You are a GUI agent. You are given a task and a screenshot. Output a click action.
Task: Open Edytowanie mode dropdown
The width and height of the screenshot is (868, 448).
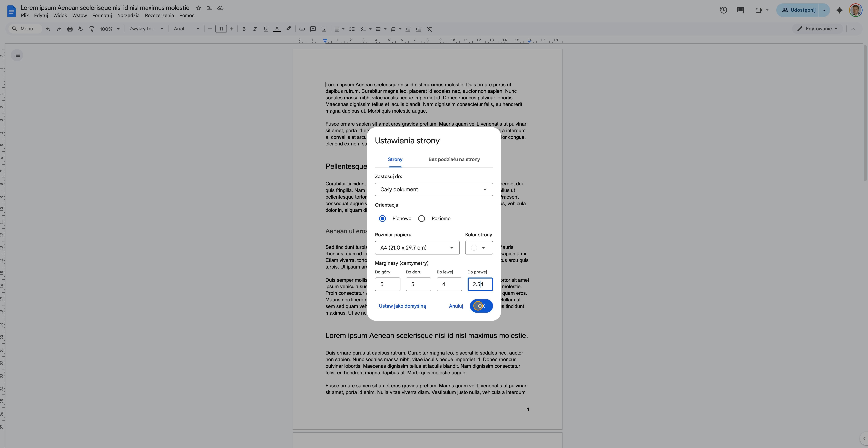[x=817, y=29]
